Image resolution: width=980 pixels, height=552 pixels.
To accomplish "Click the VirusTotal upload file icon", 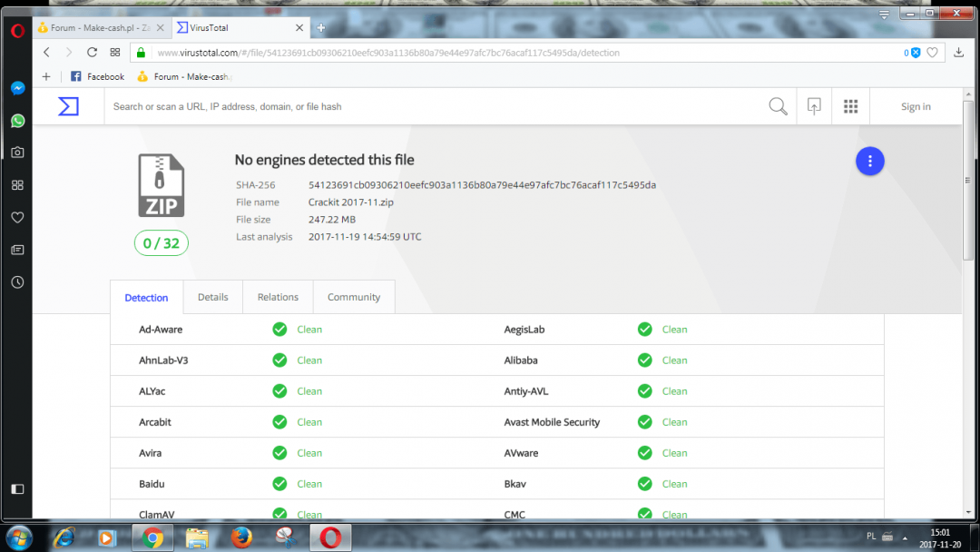I will [x=814, y=106].
